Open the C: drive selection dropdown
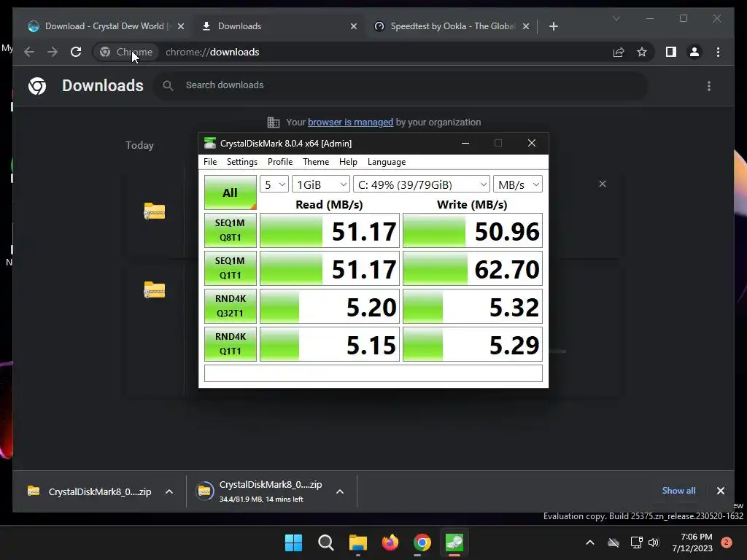The image size is (747, 560). 422,184
